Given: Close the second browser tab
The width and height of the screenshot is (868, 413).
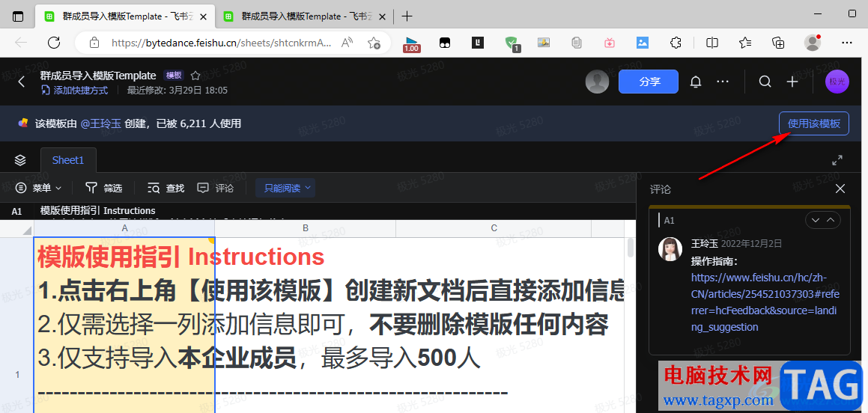Looking at the screenshot, I should click(383, 16).
